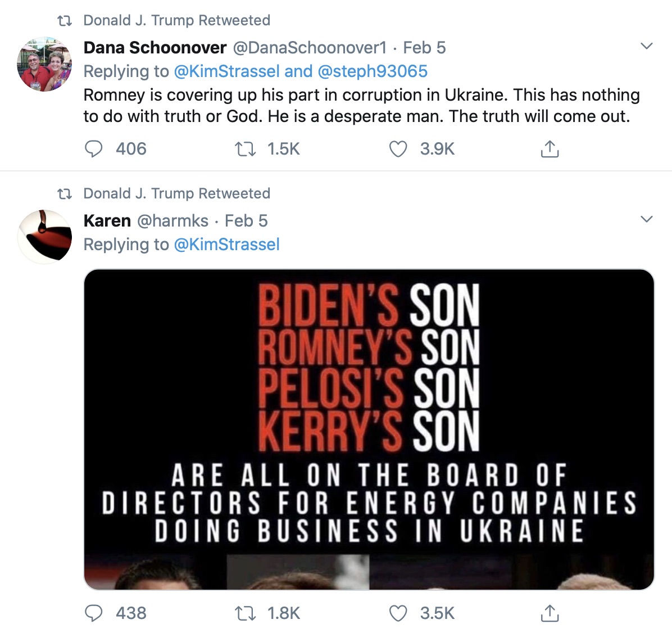Open more options on Dana Schoonover's tweet
672x633 pixels.
647,46
